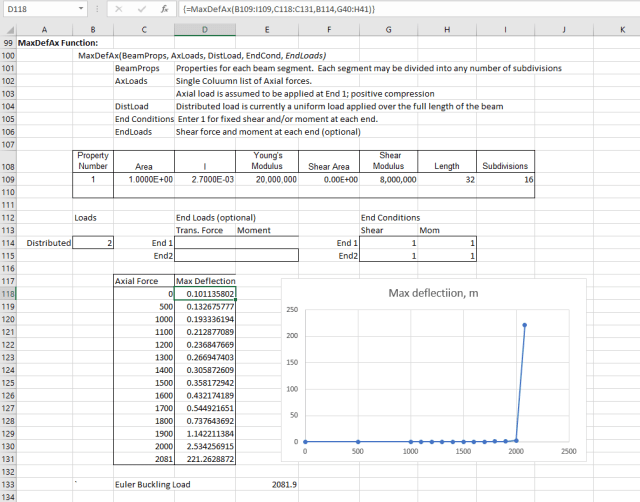Click the peak data point on the chart line
This screenshot has height=502, width=640.
tap(525, 324)
